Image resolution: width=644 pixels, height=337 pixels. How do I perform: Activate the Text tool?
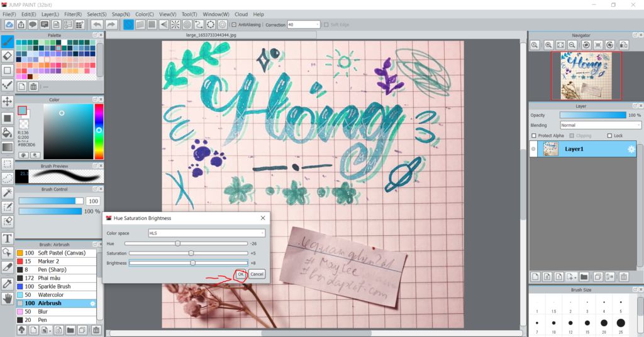8,238
